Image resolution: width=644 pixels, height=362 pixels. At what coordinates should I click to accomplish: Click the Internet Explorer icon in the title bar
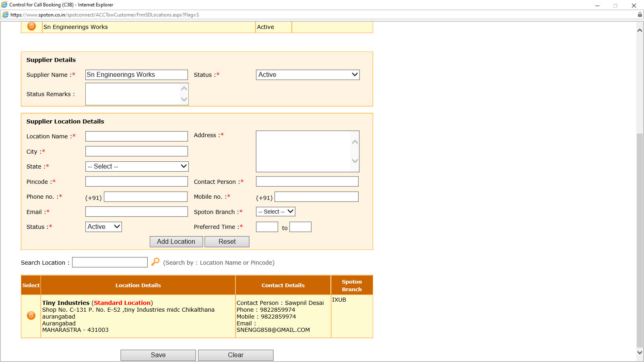(x=4, y=5)
